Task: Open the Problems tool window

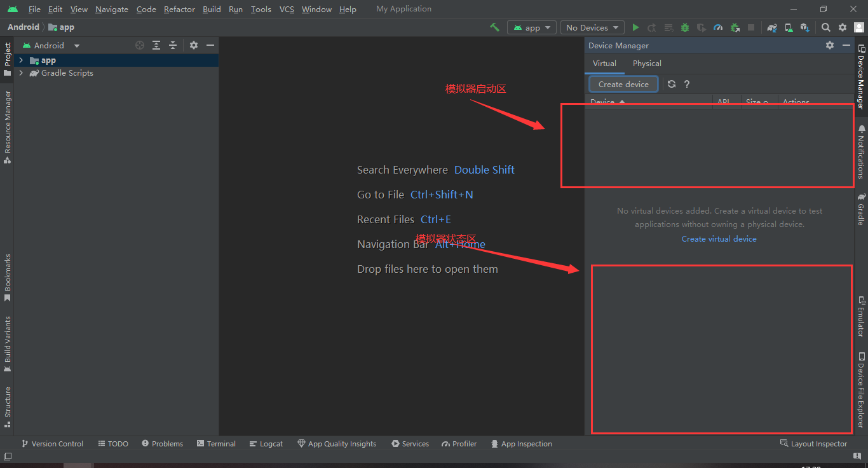Action: 162,444
